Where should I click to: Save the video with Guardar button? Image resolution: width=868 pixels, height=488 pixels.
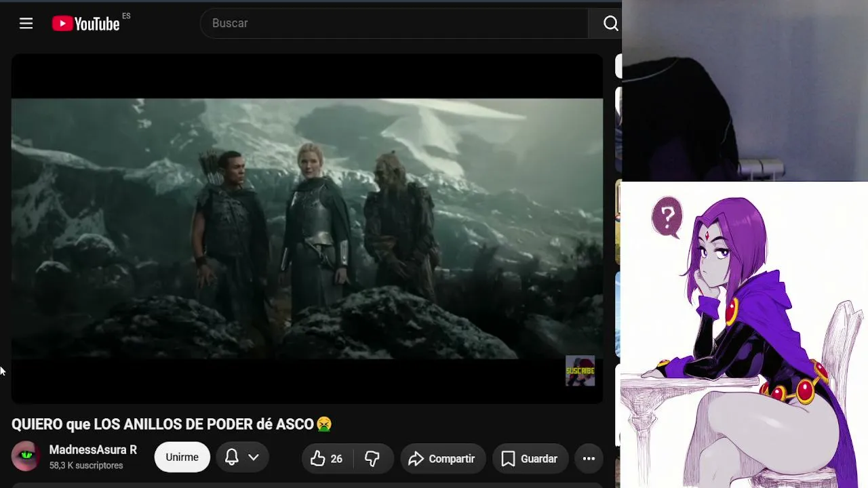click(x=530, y=459)
